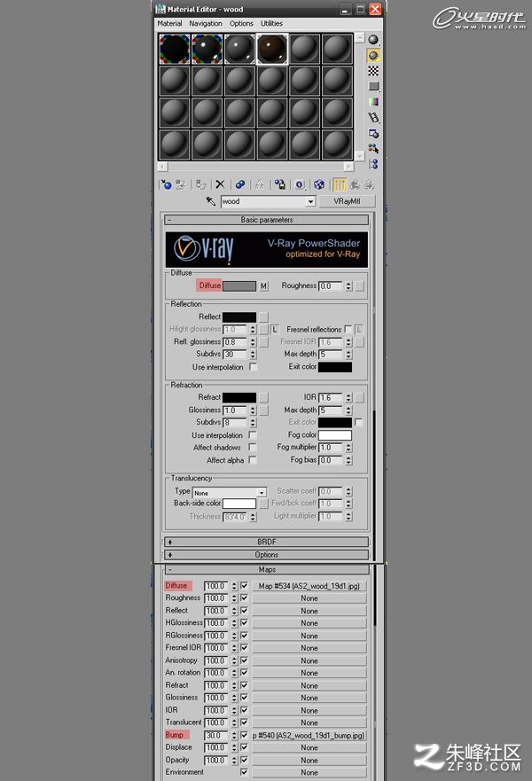Open the Options menu
Viewport: 532px width, 781px height.
coord(241,23)
